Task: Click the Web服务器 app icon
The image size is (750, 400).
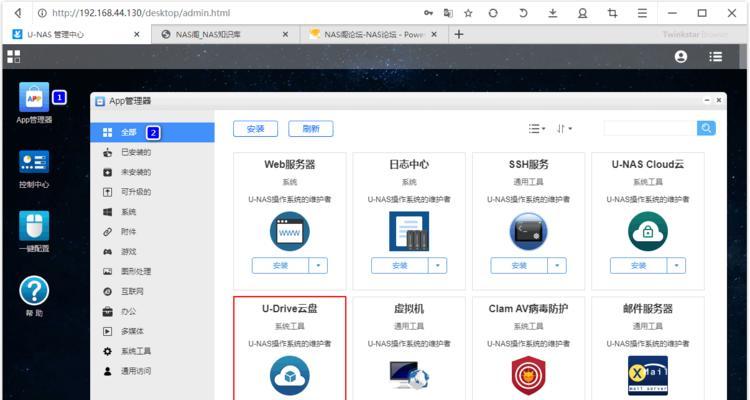Action: click(x=289, y=232)
